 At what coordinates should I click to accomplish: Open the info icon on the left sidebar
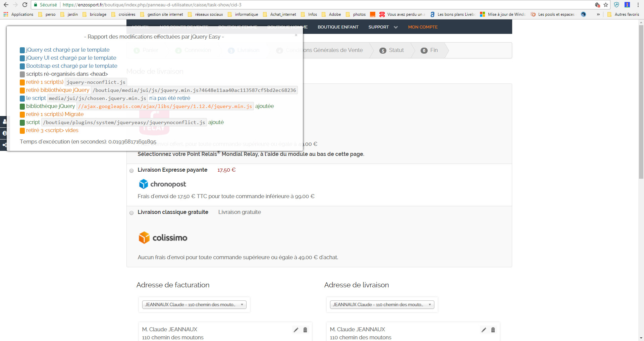(x=4, y=133)
